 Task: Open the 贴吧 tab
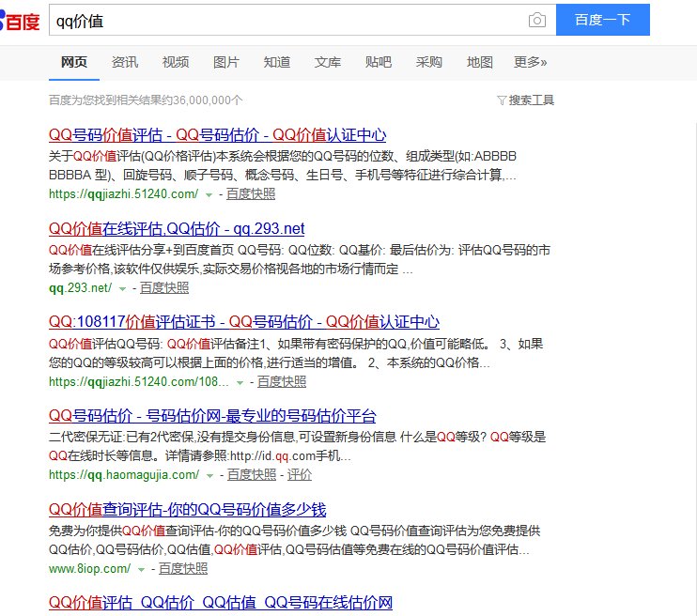(379, 62)
